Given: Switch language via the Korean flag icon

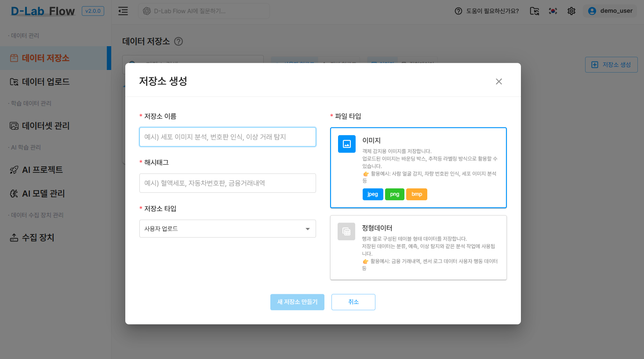Looking at the screenshot, I should (553, 11).
